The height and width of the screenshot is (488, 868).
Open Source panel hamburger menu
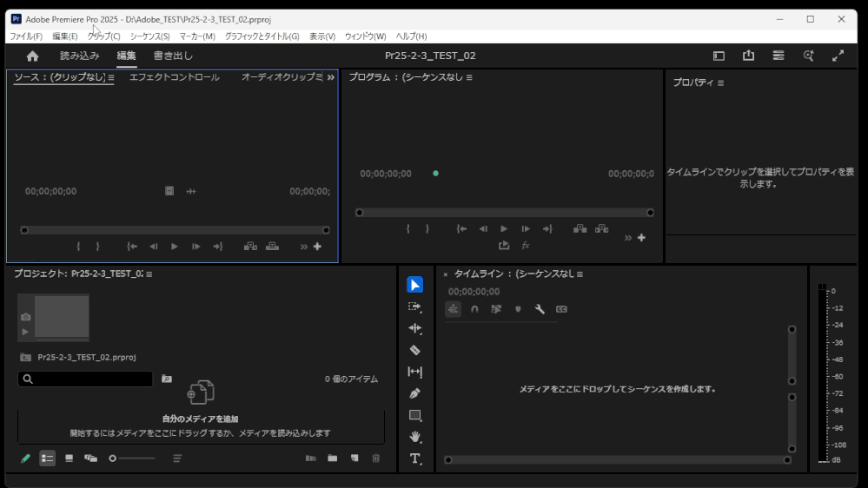coord(111,77)
